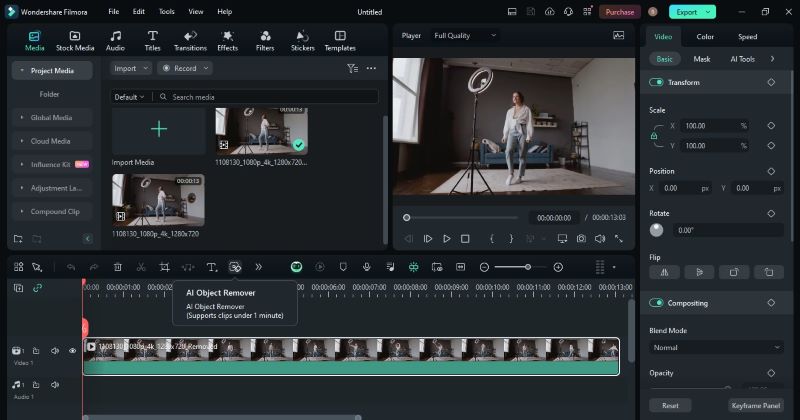Add keyframe for Transform diamond
The image size is (800, 420).
[771, 82]
